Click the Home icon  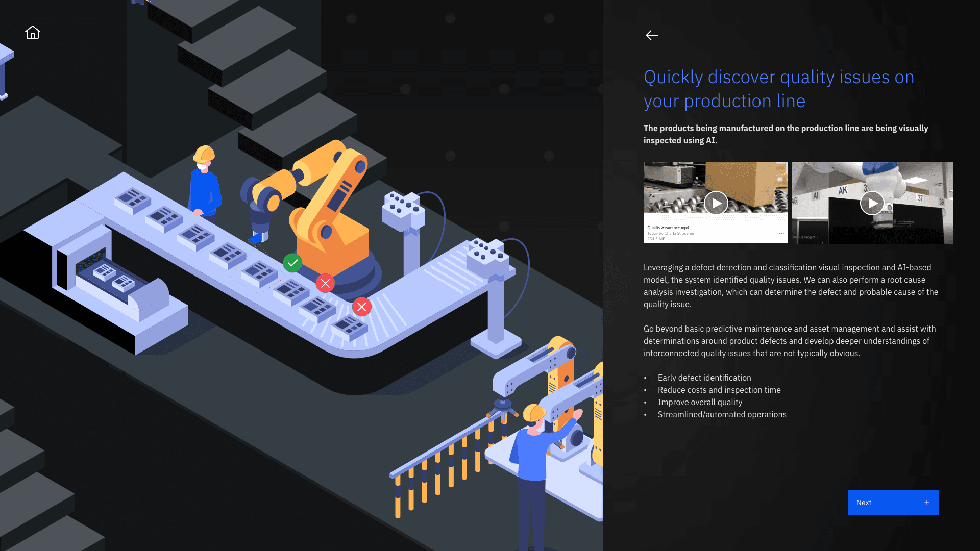tap(33, 33)
